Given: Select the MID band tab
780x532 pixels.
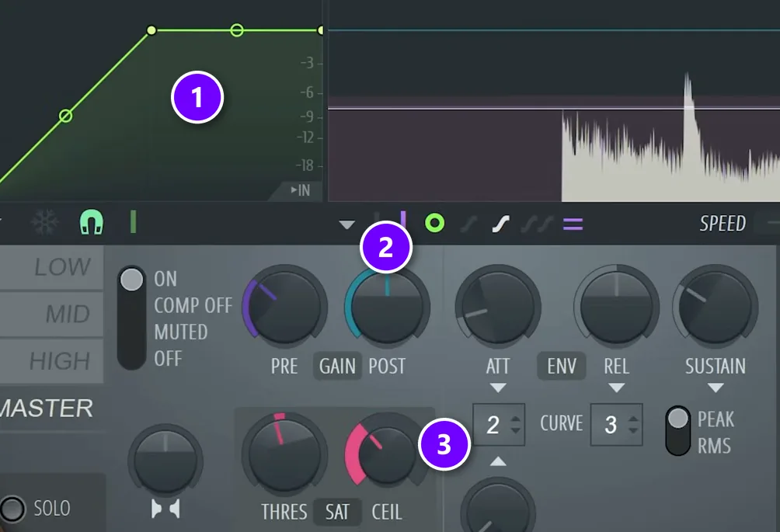Looking at the screenshot, I should coord(52,314).
